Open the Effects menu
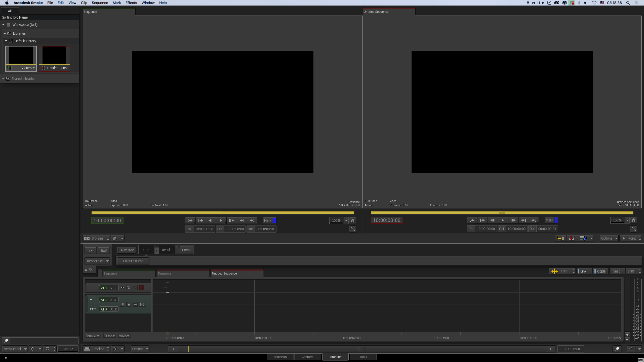The height and width of the screenshot is (362, 644). click(131, 3)
